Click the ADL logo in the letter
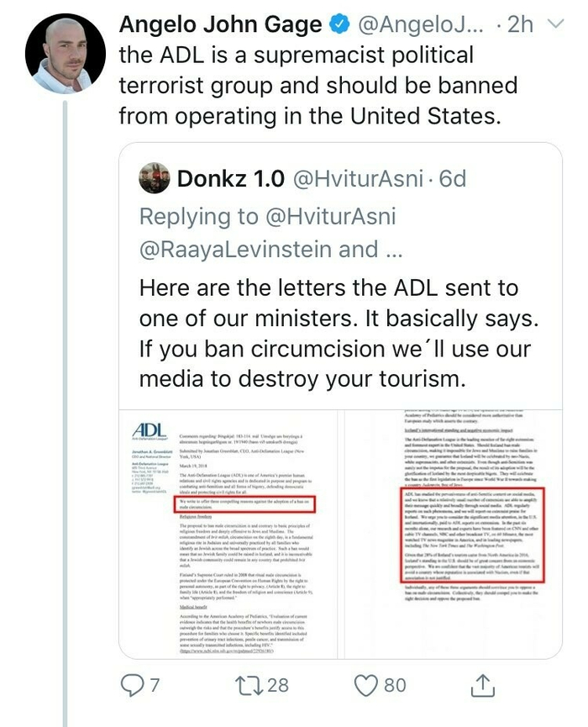 coord(150,430)
